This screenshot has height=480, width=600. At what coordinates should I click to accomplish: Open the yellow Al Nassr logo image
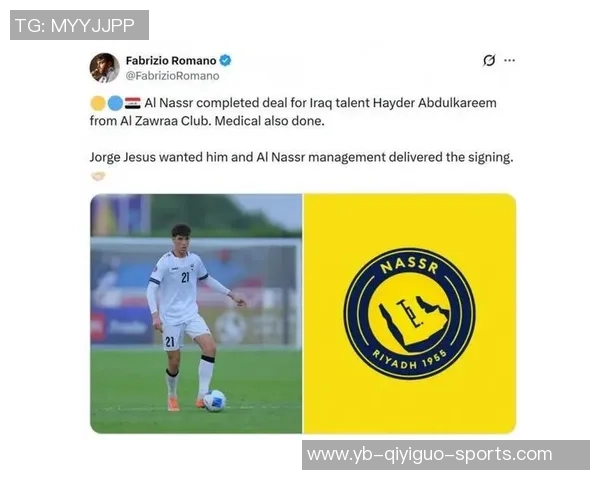410,313
